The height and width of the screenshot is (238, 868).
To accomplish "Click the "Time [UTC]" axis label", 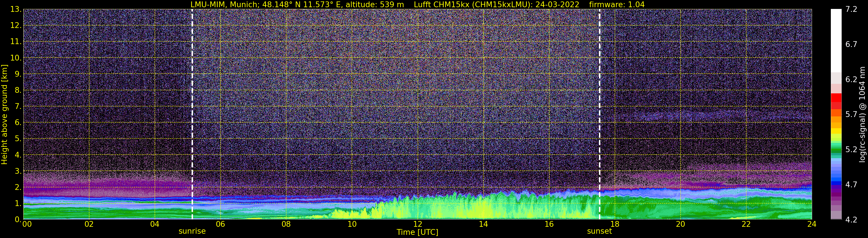I will click(x=417, y=232).
